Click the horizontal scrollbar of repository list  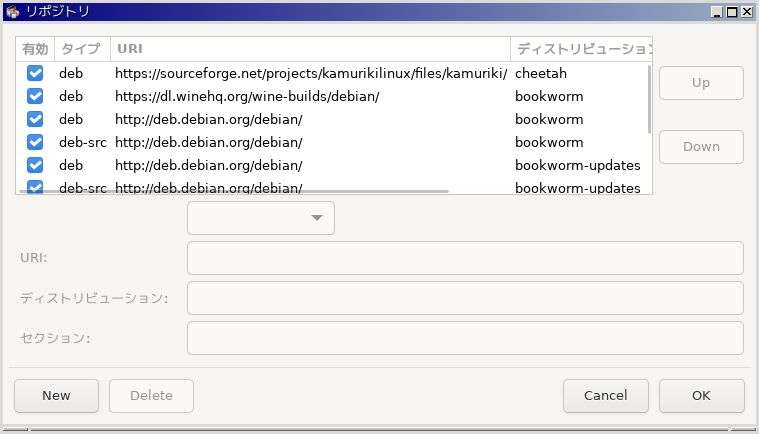click(232, 192)
